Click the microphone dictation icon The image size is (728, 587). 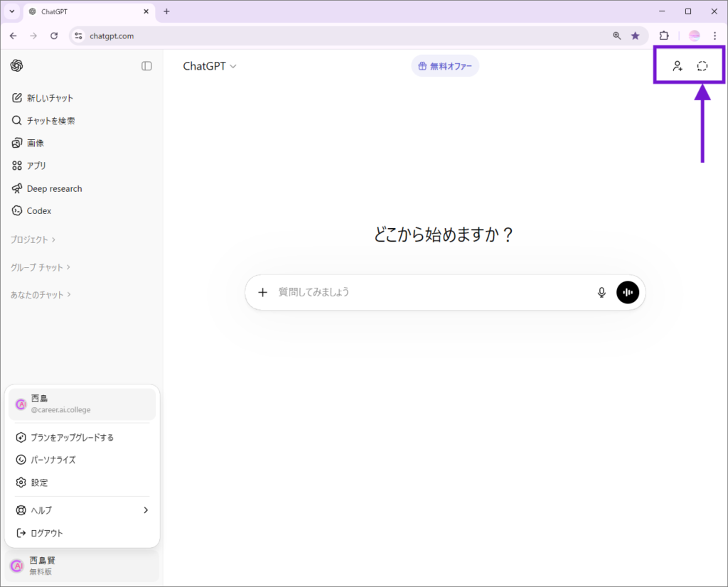click(x=601, y=292)
